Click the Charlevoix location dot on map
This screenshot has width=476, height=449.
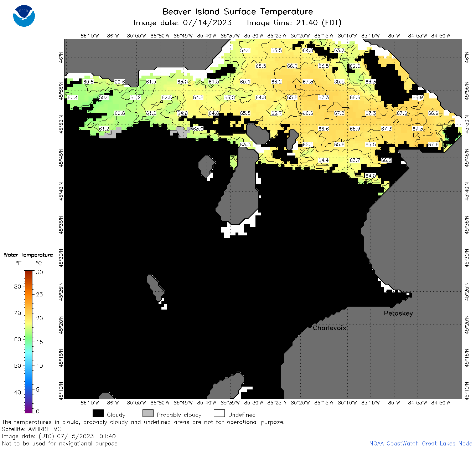[x=310, y=326]
